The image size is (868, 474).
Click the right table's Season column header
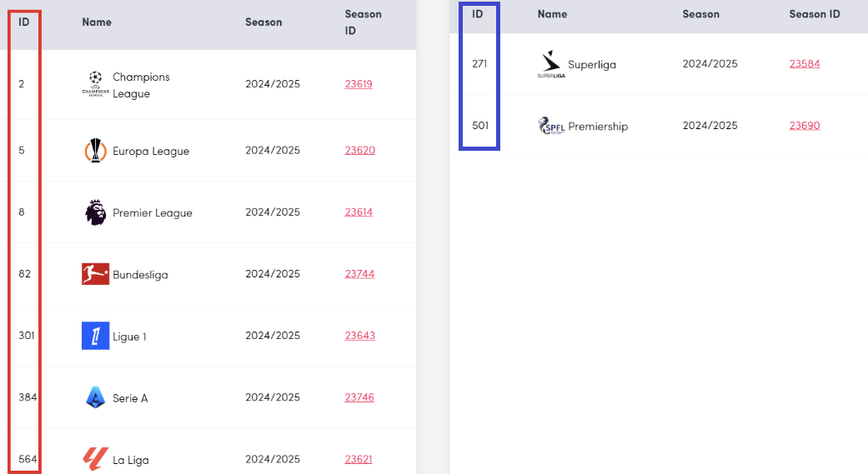(x=701, y=14)
